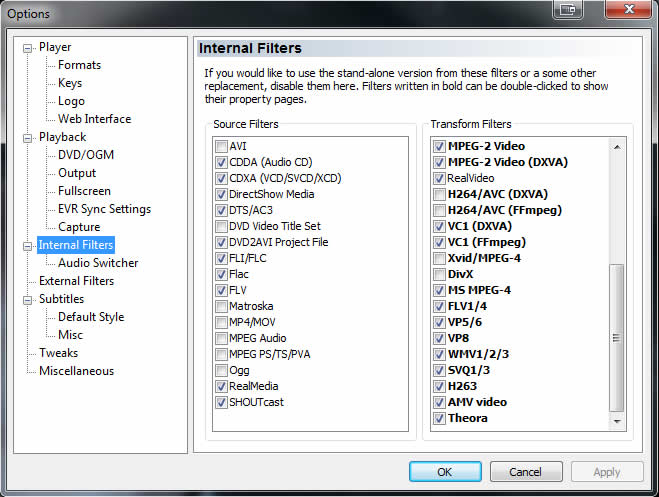
Task: Select the Logo tree item
Action: (x=71, y=101)
